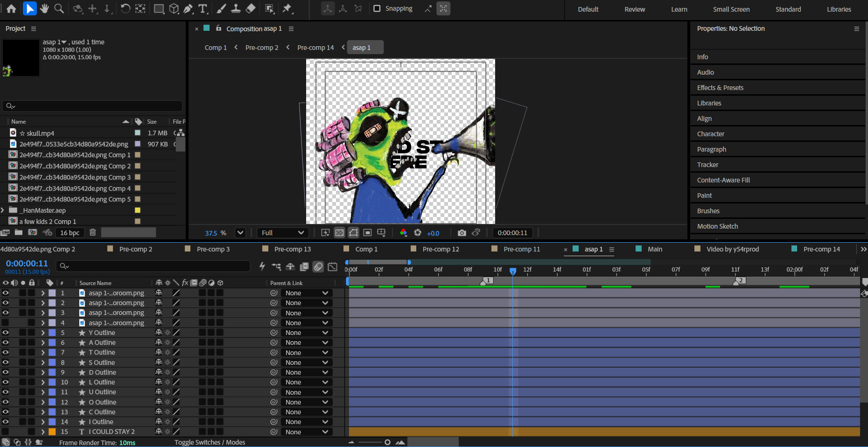868x447 pixels.
Task: Delete selected project item with trash icon
Action: (x=92, y=232)
